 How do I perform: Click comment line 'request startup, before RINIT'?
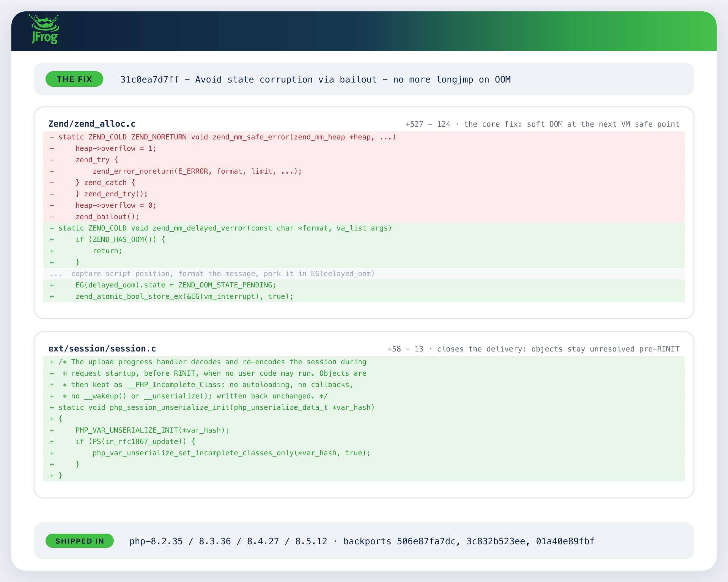click(364, 373)
